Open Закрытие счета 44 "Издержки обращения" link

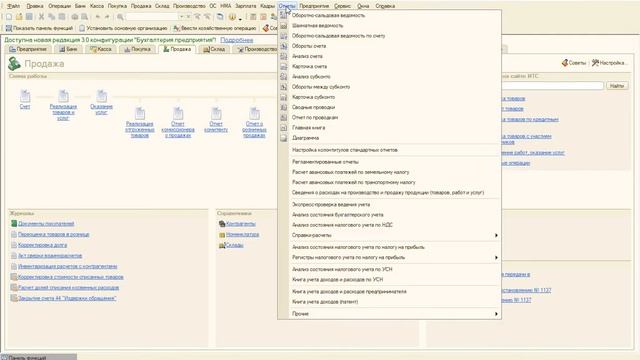point(67,298)
